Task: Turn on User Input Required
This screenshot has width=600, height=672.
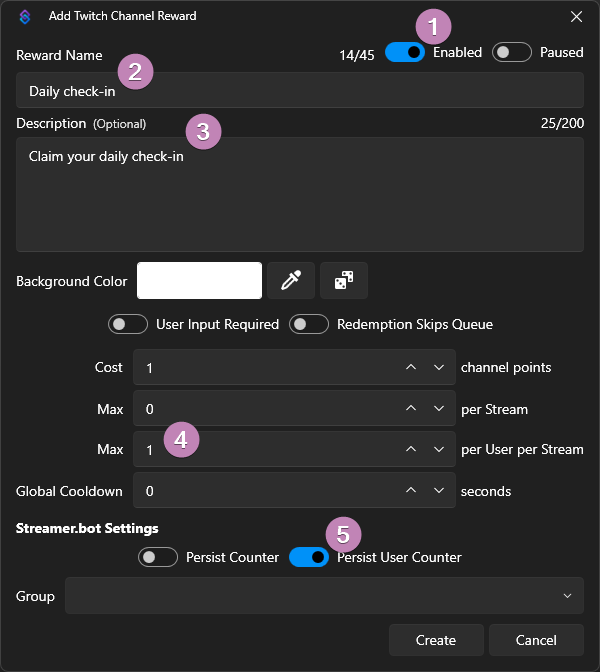Action: click(x=128, y=324)
